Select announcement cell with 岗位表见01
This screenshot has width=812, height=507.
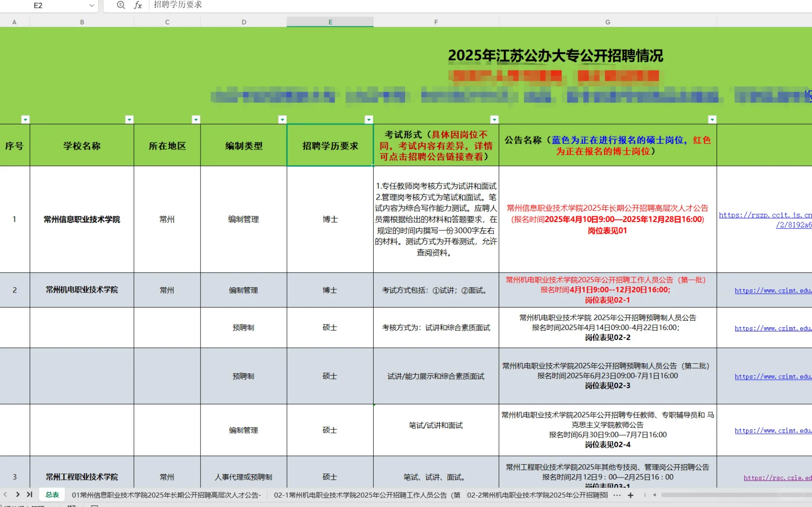click(x=608, y=219)
